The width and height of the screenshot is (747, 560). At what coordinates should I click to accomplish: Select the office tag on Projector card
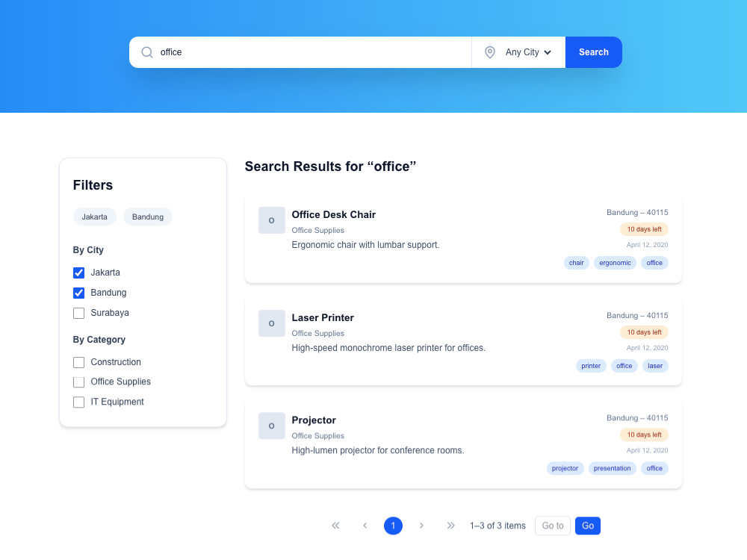click(654, 469)
